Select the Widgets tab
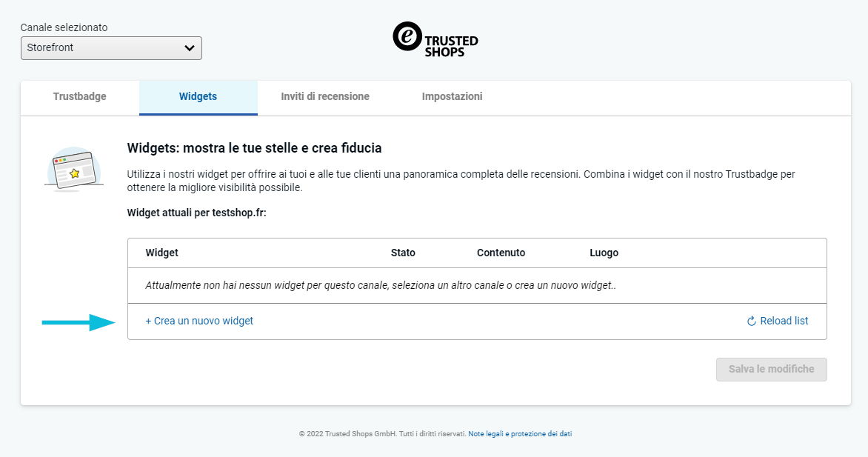 [x=198, y=96]
